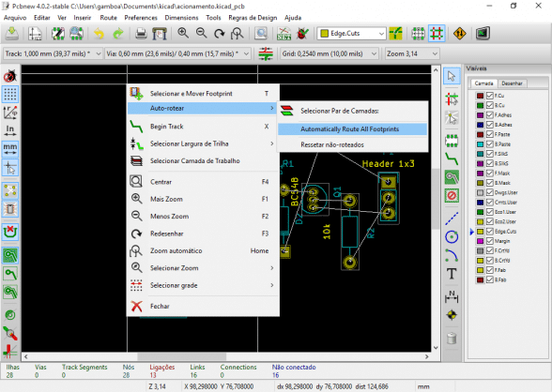
Task: Click the redraw view toolbar icon
Action: click(x=220, y=34)
